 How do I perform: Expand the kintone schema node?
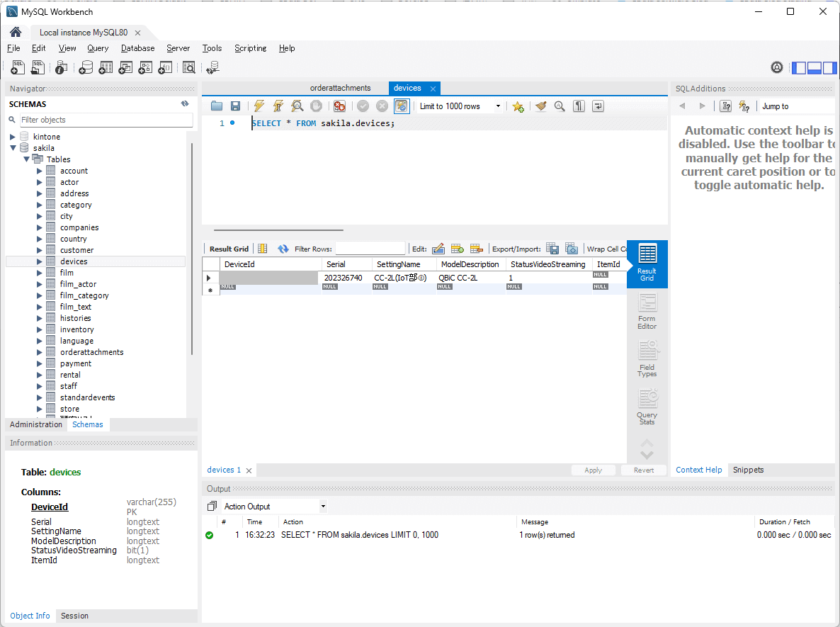point(13,137)
